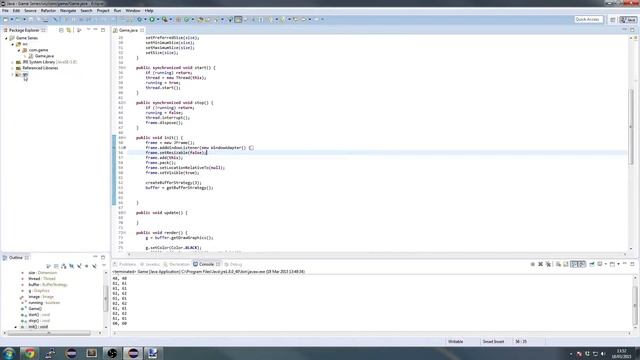Click the volume icon in system tray
640x360 pixels.
tap(603, 354)
